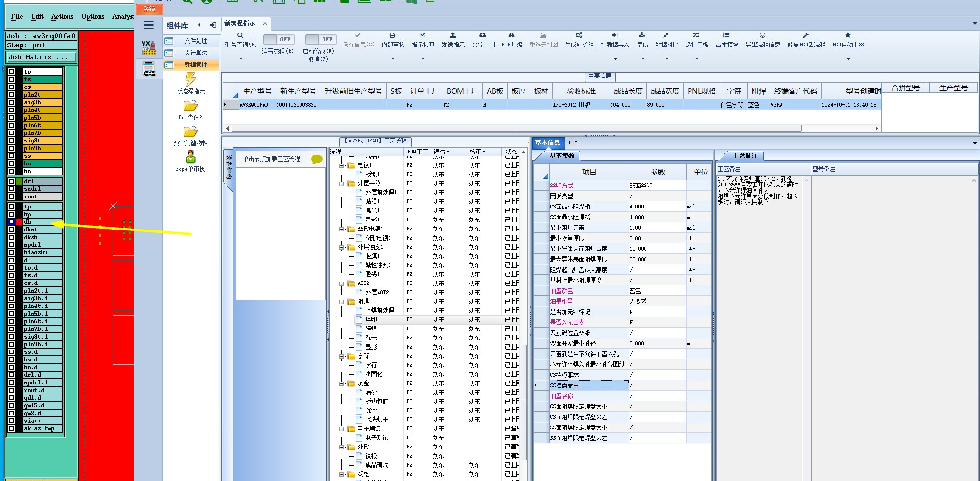The height and width of the screenshot is (481, 980).
Task: Toggle the checkbox for layer dh
Action: point(11,222)
